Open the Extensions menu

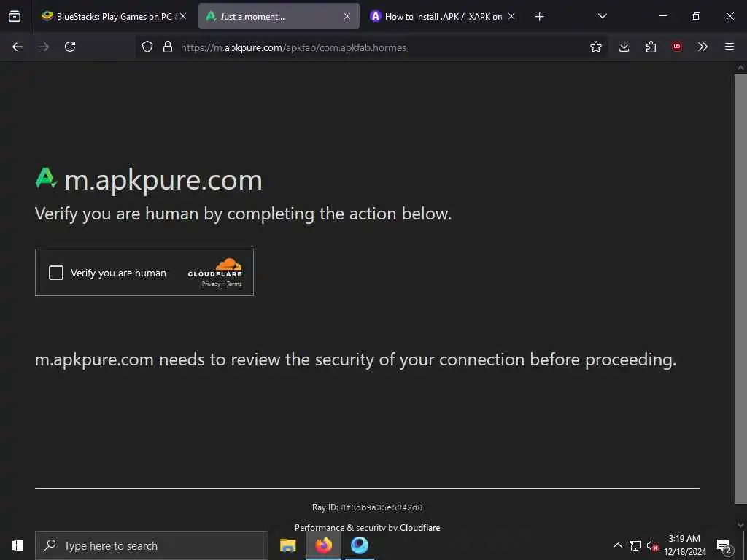point(651,47)
